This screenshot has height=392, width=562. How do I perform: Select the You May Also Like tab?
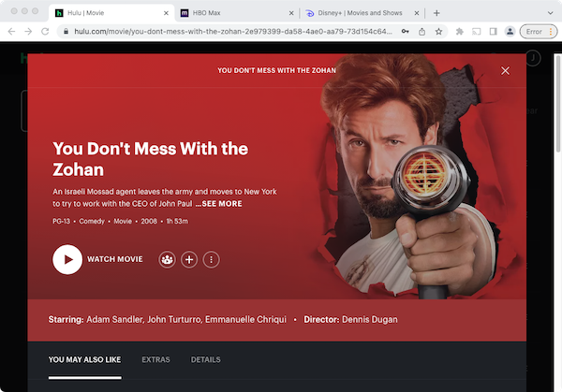coord(84,359)
